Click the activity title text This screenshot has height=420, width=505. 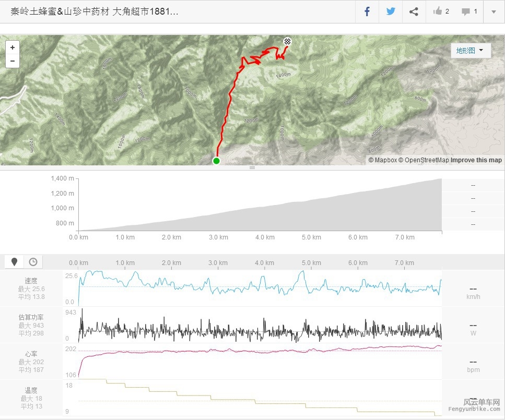[x=95, y=11]
